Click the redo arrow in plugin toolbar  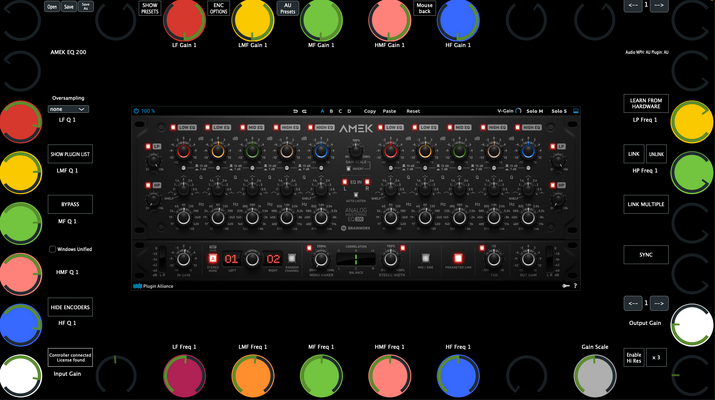pyautogui.click(x=304, y=111)
